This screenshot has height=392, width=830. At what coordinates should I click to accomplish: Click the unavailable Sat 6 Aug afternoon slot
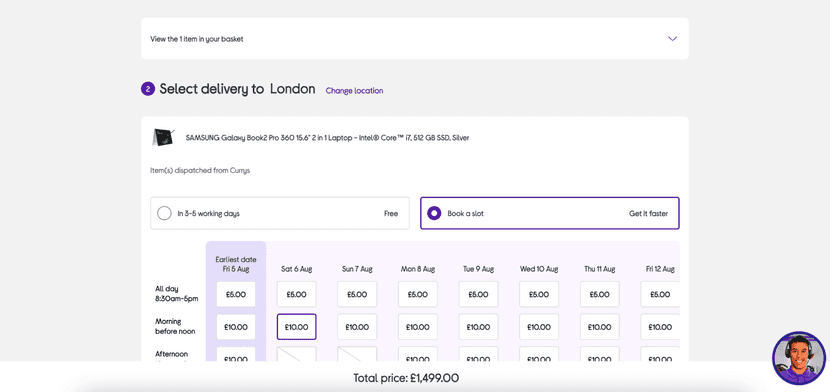point(296,354)
